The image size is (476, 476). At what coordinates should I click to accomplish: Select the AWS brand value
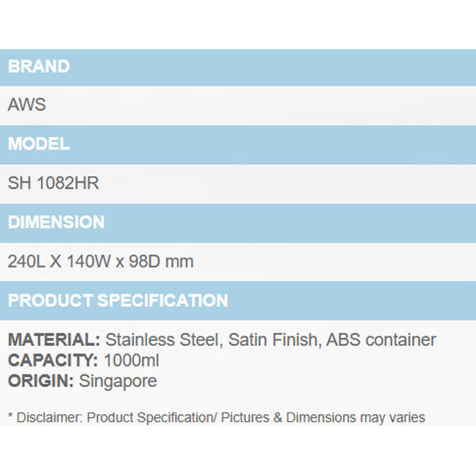[x=27, y=105]
